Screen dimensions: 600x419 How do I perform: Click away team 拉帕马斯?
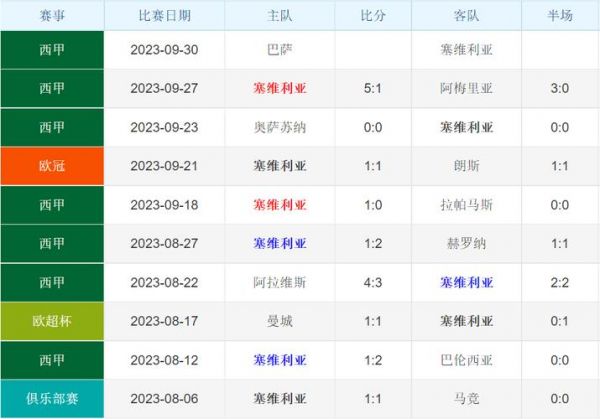pos(466,205)
